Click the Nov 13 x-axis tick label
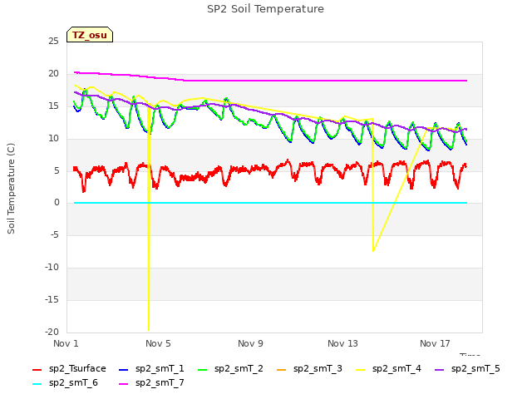This screenshot has height=399, width=532. (x=342, y=343)
